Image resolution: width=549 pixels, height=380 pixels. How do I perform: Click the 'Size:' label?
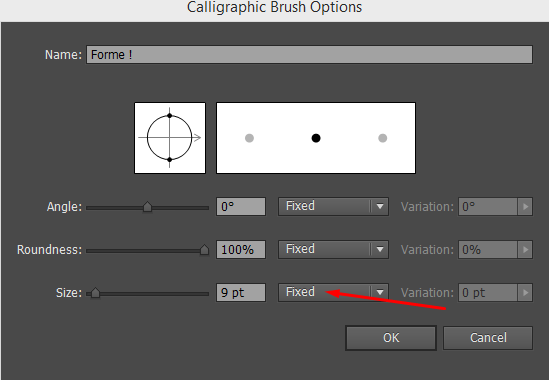[69, 293]
